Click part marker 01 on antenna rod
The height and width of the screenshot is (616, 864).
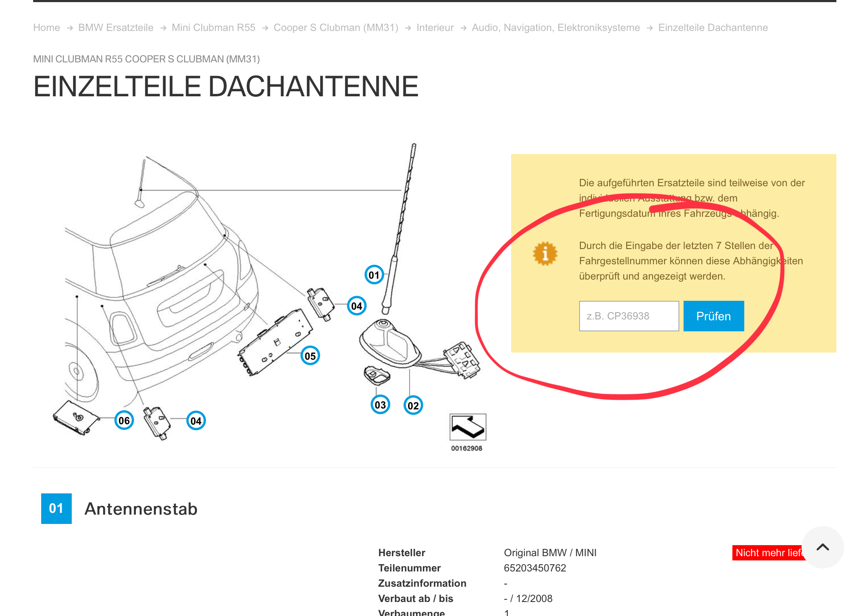click(x=374, y=275)
